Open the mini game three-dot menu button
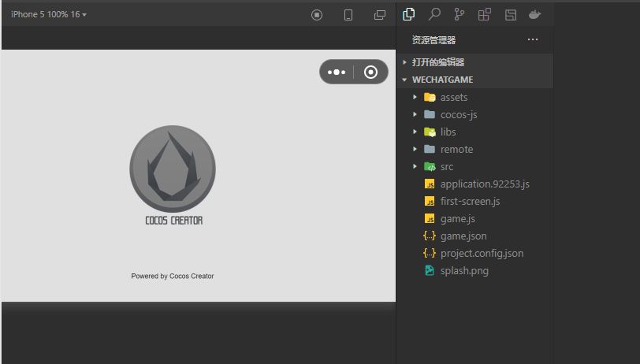Viewport: 640px width, 364px height. tap(337, 72)
